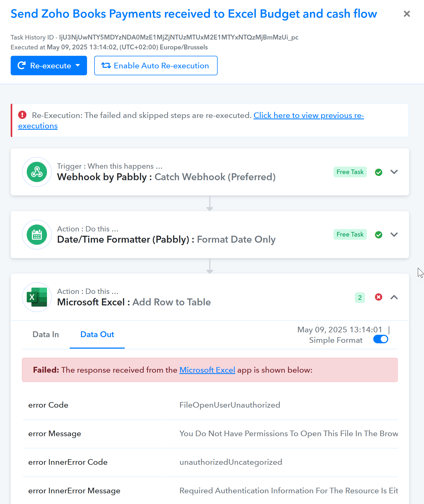Switch to the Data In tab

46,334
